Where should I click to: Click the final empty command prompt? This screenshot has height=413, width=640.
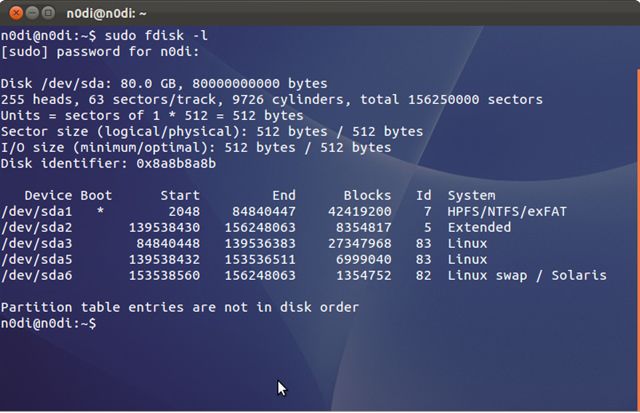click(50, 323)
